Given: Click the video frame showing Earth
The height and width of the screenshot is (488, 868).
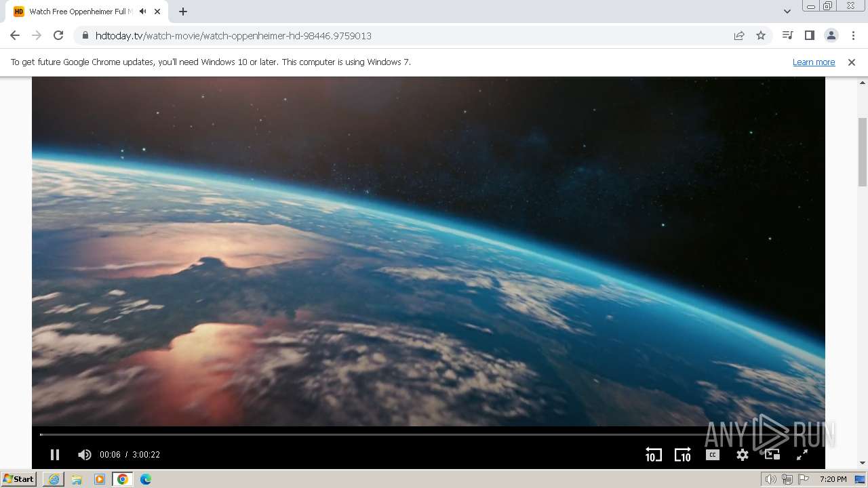Looking at the screenshot, I should [x=429, y=251].
